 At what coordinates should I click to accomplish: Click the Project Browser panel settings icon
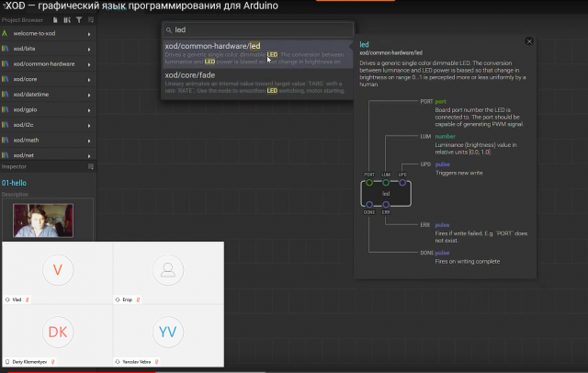[90, 18]
